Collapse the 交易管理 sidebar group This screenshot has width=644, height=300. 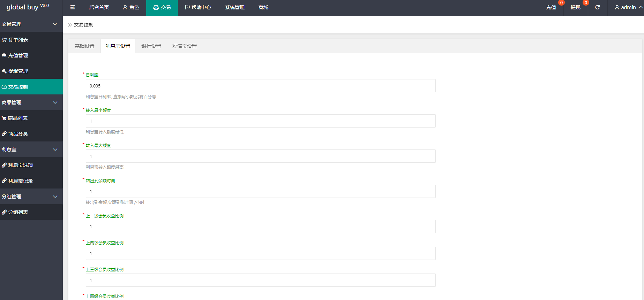point(31,24)
